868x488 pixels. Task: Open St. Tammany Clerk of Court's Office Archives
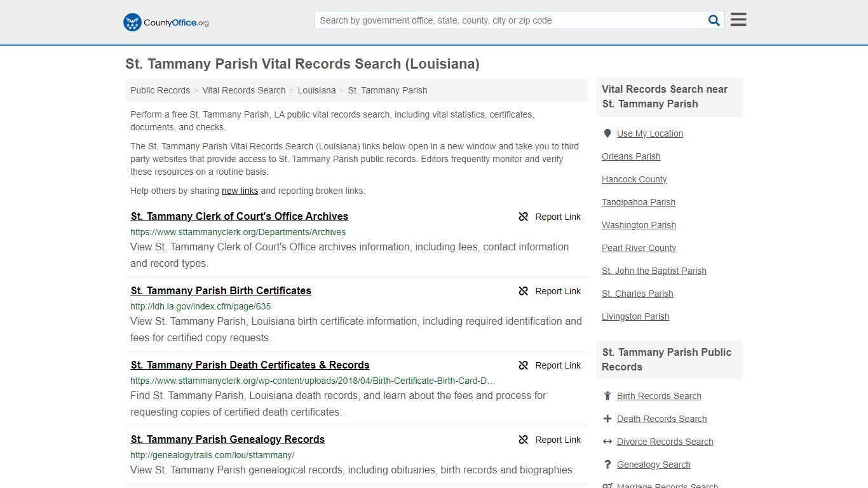pos(240,216)
